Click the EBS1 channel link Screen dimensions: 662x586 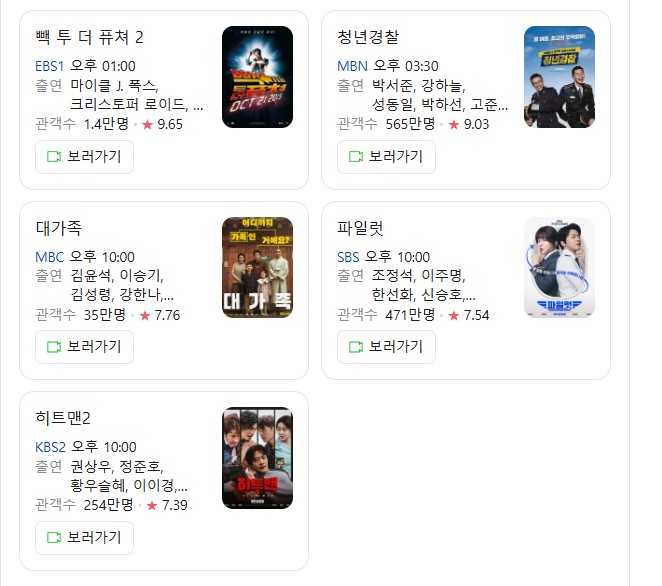pyautogui.click(x=49, y=66)
